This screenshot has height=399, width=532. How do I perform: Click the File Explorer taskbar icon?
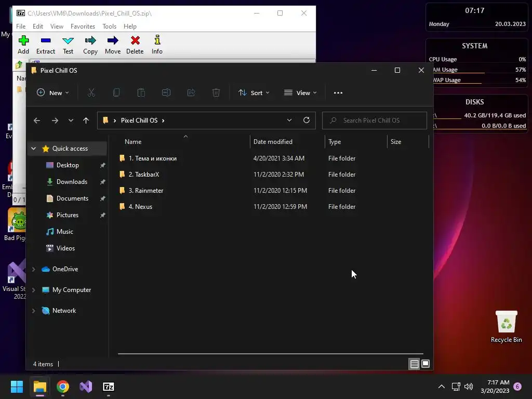click(x=39, y=387)
